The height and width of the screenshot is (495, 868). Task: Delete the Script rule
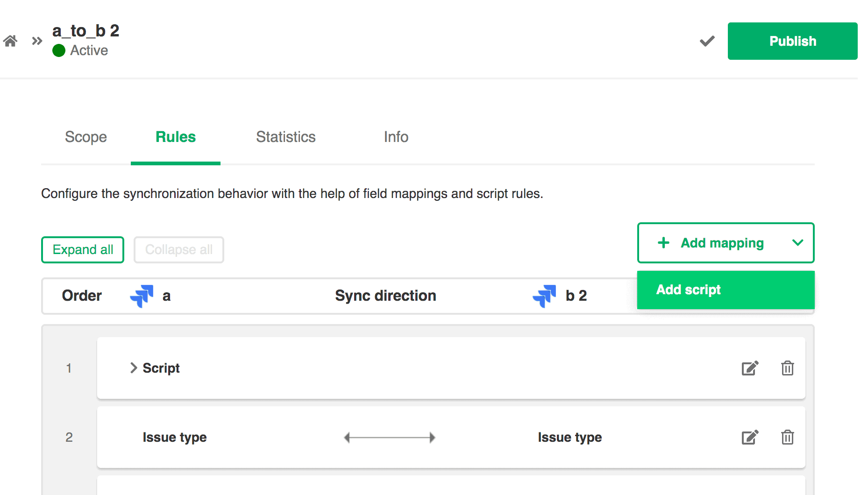pos(787,368)
